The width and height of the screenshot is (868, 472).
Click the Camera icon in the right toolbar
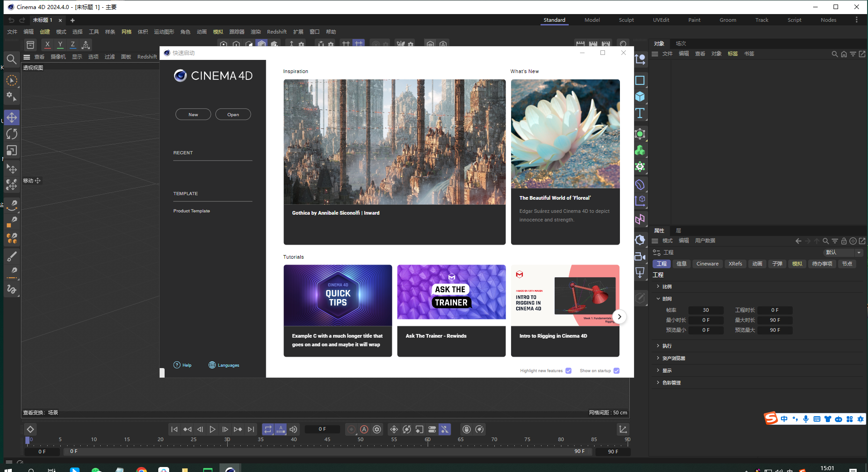640,256
